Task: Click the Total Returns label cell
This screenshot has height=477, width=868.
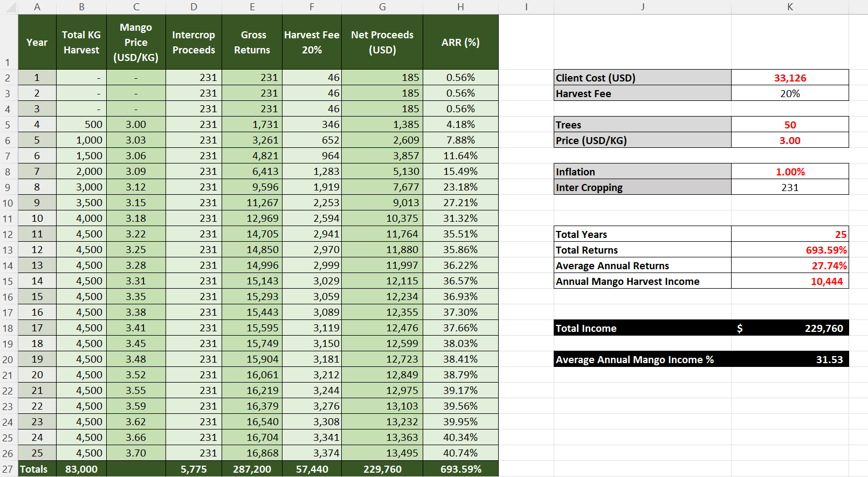Action: [x=643, y=250]
